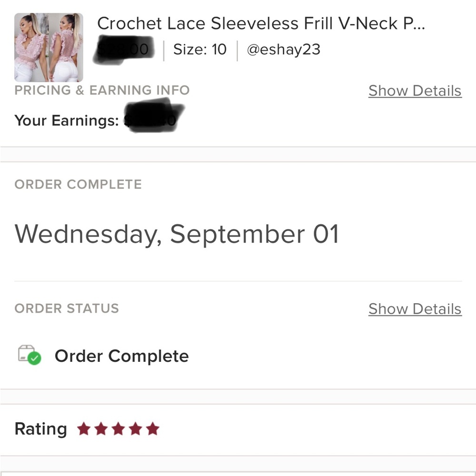Screen dimensions: 476x476
Task: Click the Rating label
Action: click(x=40, y=429)
